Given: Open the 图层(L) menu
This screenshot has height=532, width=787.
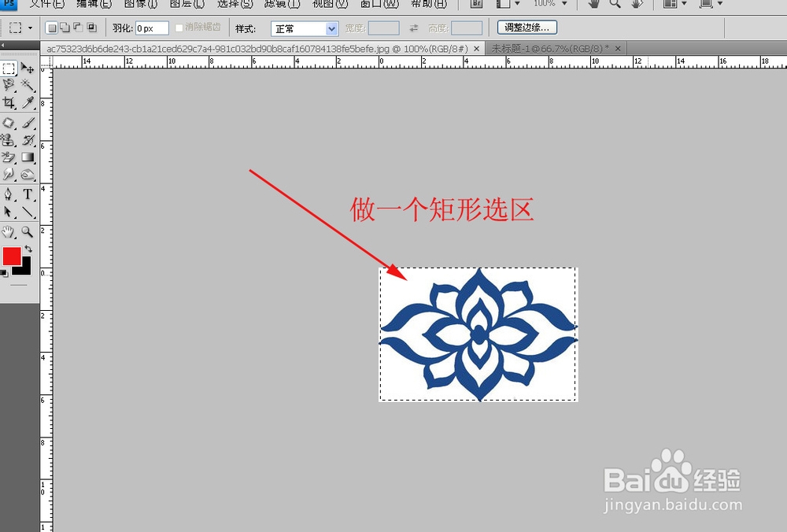Looking at the screenshot, I should pos(187,4).
